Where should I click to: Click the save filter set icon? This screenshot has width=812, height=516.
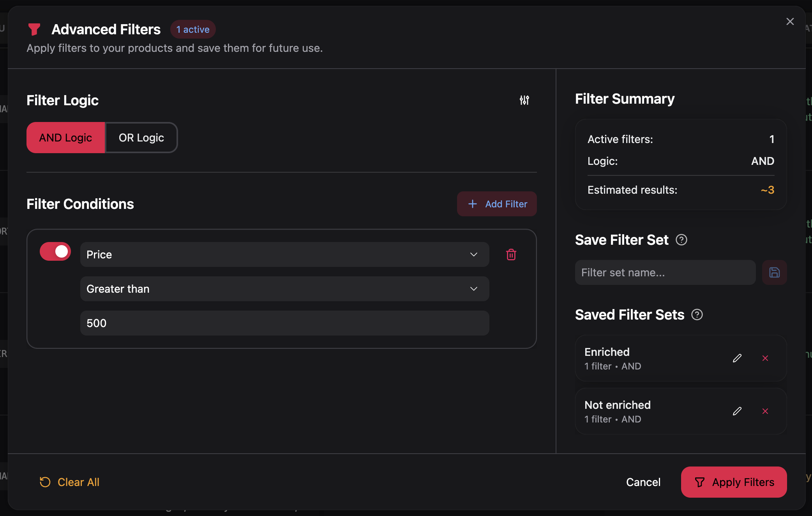tap(774, 272)
